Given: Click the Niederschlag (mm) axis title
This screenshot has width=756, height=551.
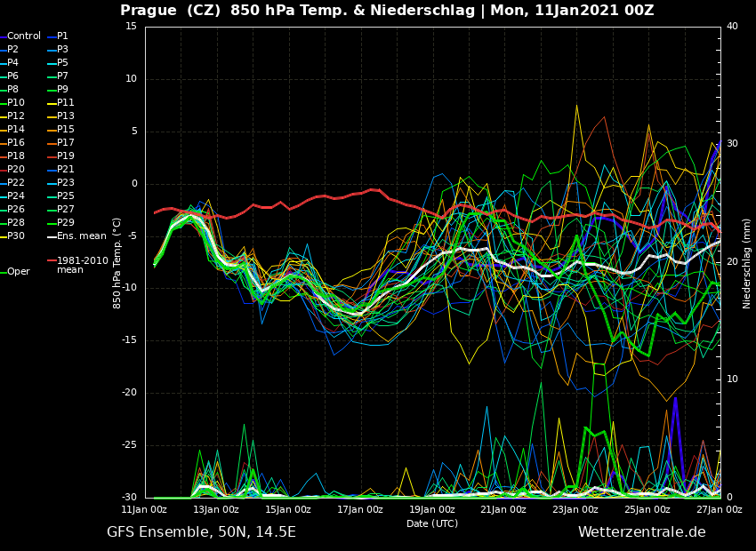Looking at the screenshot, I should [x=747, y=263].
